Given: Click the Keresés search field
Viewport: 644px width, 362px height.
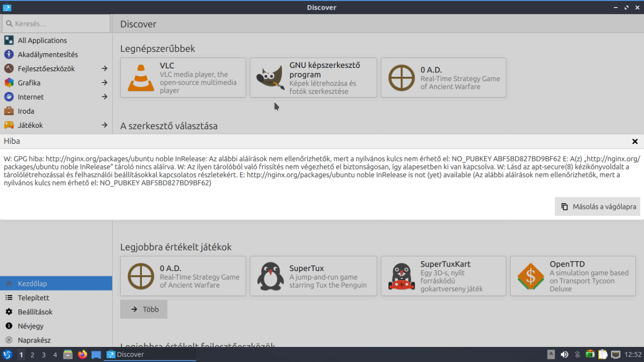Looking at the screenshot, I should point(56,24).
